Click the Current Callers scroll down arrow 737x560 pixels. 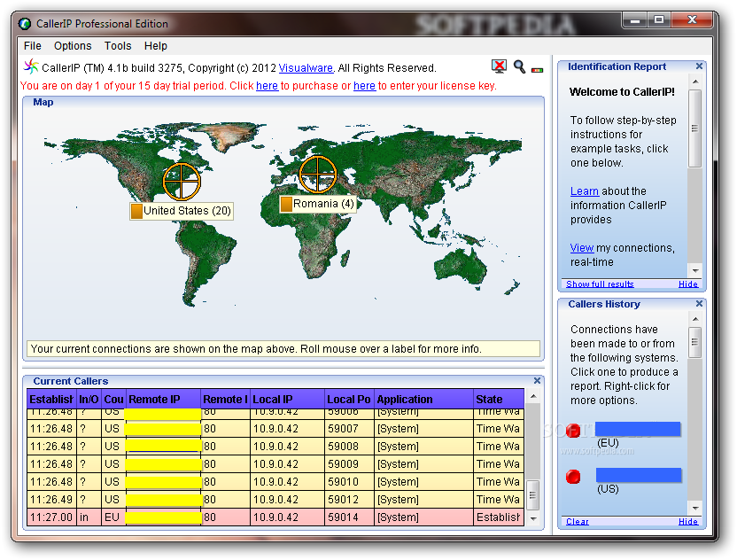533,519
